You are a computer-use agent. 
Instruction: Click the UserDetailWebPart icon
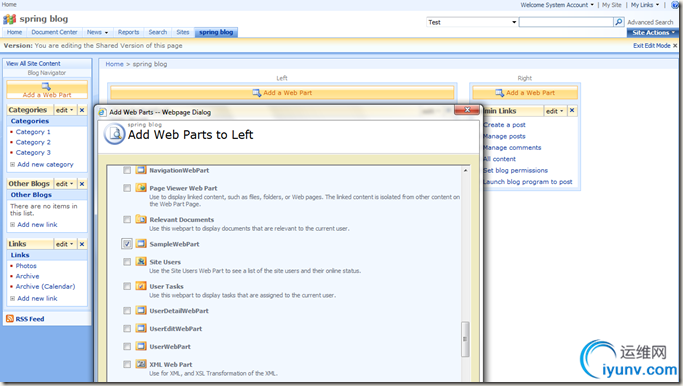click(141, 310)
